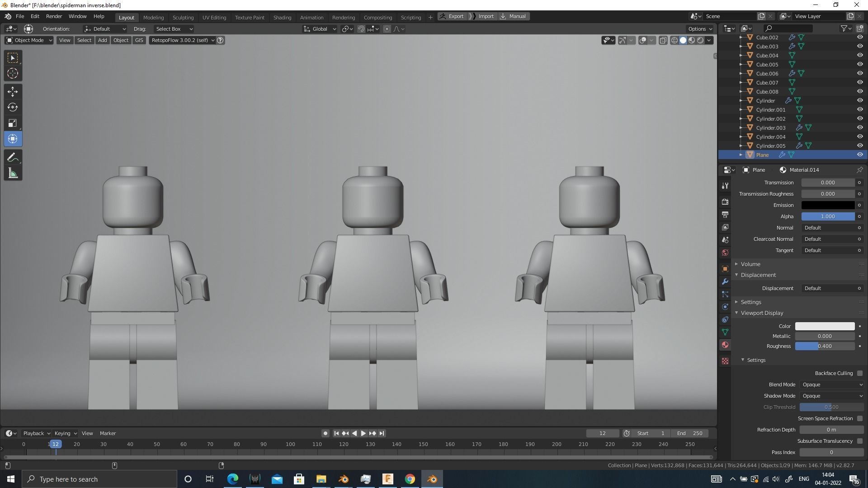Image resolution: width=868 pixels, height=488 pixels.
Task: Open the Scene properties tab
Action: coord(725,240)
